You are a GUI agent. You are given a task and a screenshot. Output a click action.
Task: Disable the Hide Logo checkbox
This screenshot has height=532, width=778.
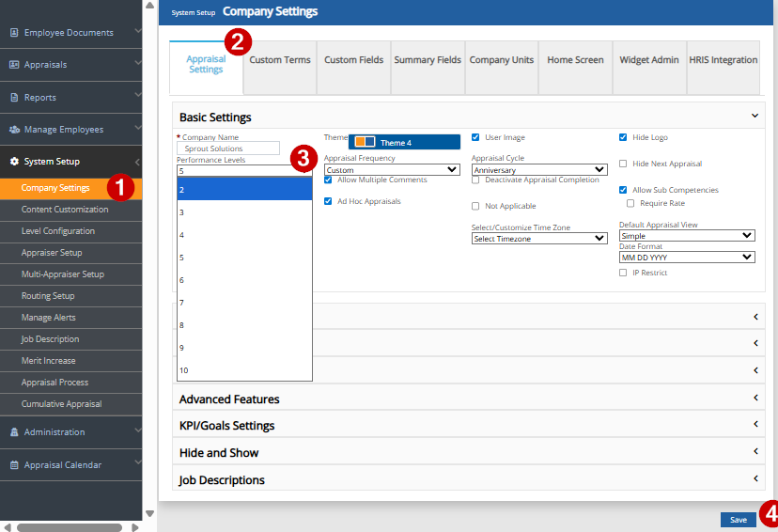(x=624, y=137)
